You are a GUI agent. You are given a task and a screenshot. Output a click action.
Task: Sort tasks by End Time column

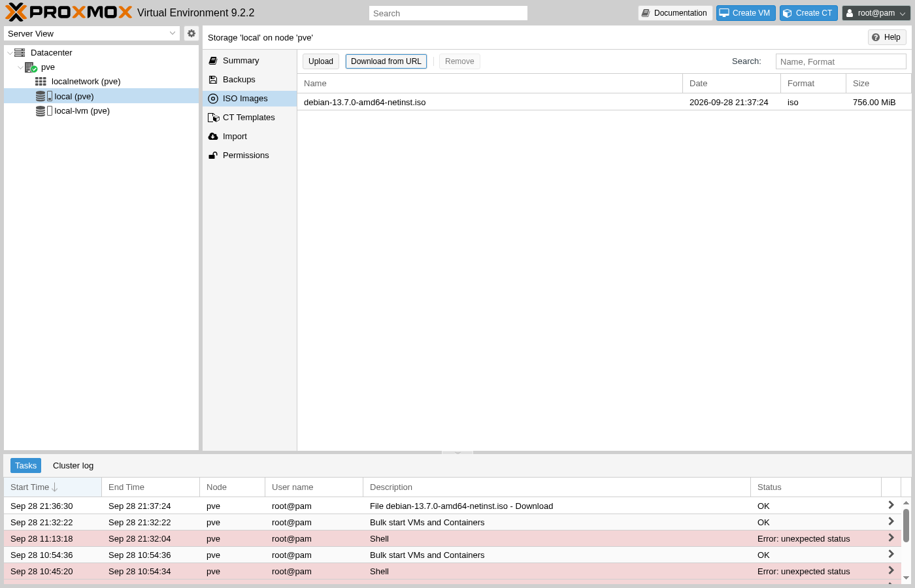[151, 487]
